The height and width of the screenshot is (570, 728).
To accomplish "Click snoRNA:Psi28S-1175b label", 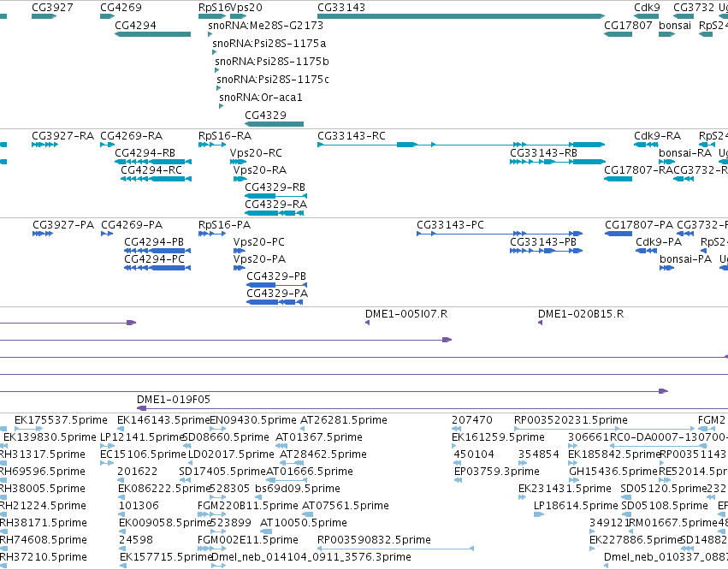I will (272, 61).
